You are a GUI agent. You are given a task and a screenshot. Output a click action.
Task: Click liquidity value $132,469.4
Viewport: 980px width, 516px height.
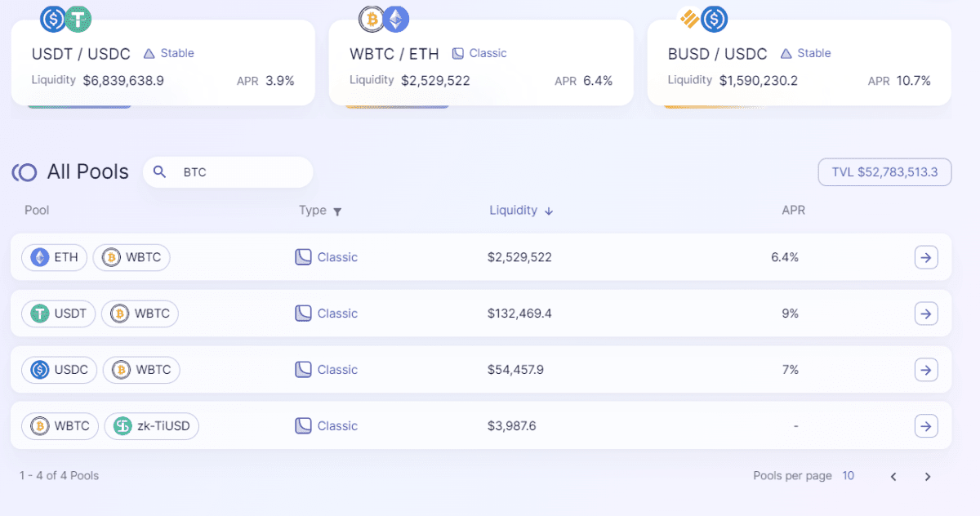point(519,314)
